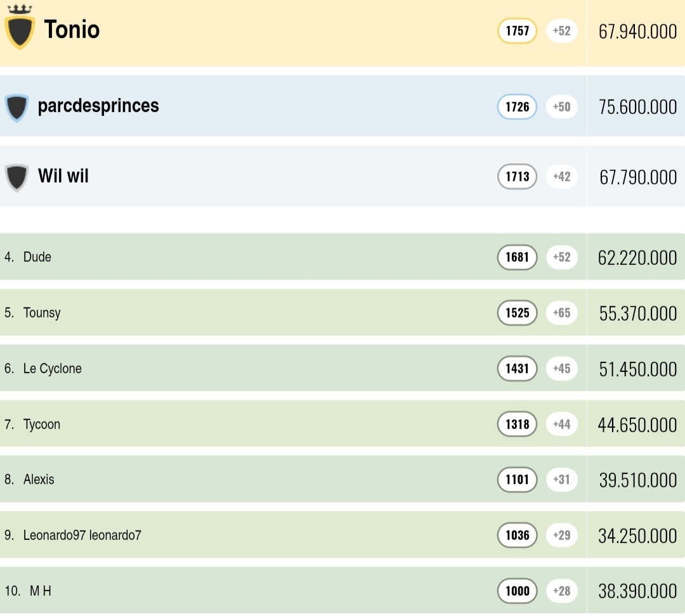This screenshot has width=685, height=616.
Task: Click Alexis's +31 gain badge
Action: 561,480
